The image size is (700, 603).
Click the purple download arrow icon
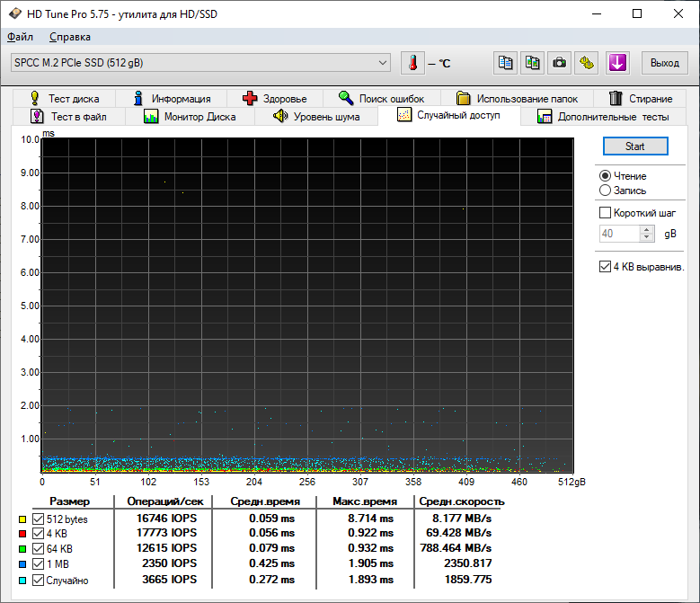tap(616, 63)
